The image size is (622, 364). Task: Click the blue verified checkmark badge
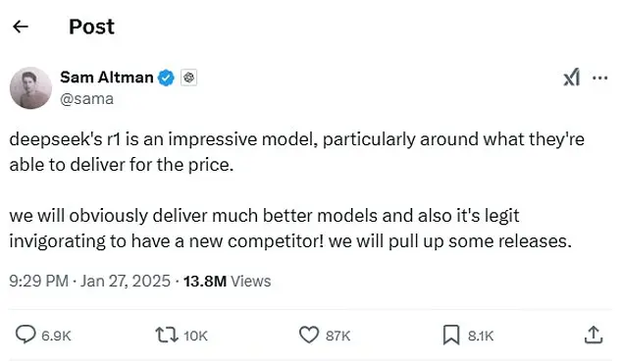coord(166,78)
